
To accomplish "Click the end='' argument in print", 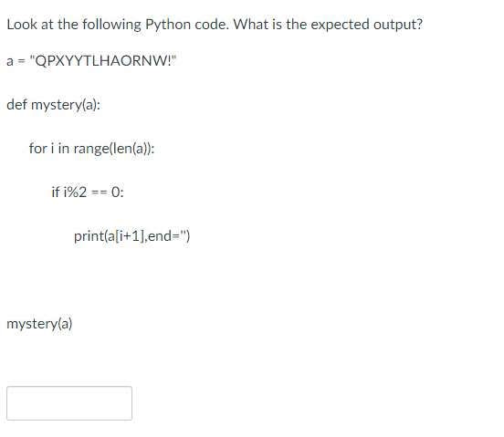I will click(x=167, y=236).
